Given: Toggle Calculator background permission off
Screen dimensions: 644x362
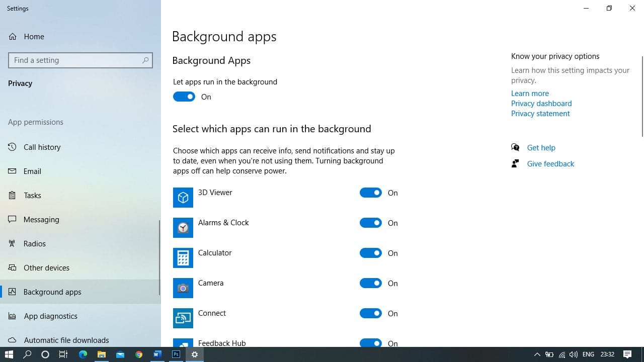Looking at the screenshot, I should coord(371,253).
